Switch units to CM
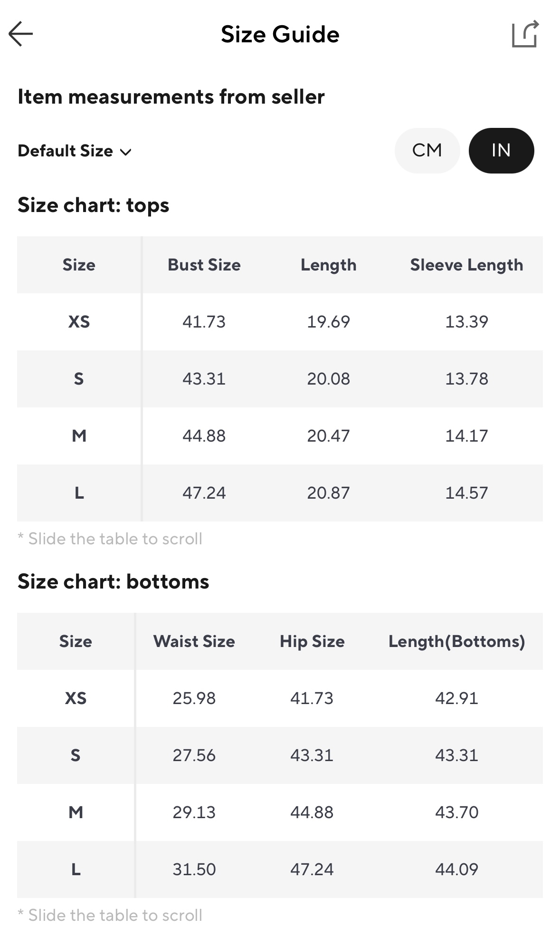This screenshot has height=937, width=560. (427, 151)
